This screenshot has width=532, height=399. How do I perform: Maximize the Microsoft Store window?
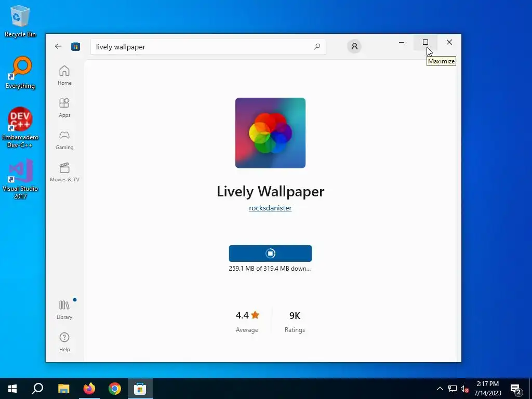click(x=425, y=42)
